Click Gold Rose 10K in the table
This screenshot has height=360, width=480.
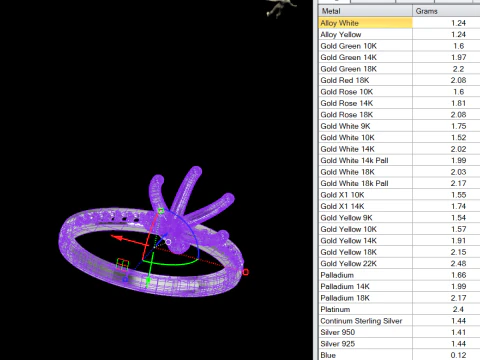[x=399, y=92]
